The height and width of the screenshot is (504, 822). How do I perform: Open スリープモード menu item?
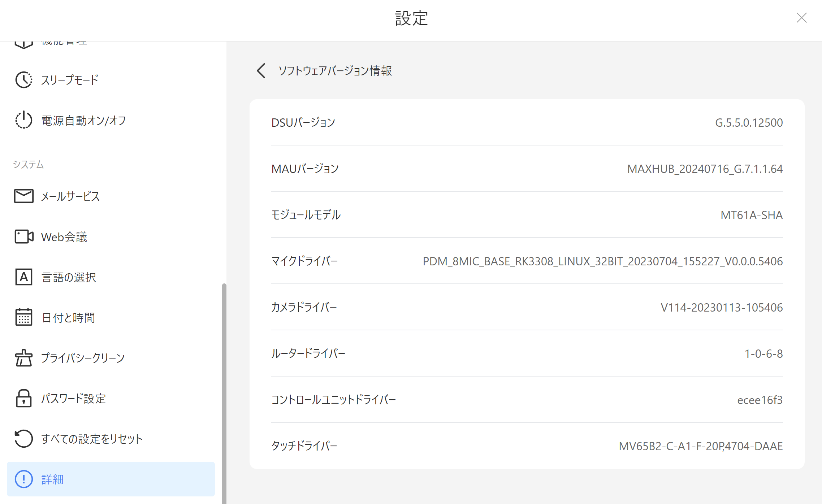click(x=70, y=80)
